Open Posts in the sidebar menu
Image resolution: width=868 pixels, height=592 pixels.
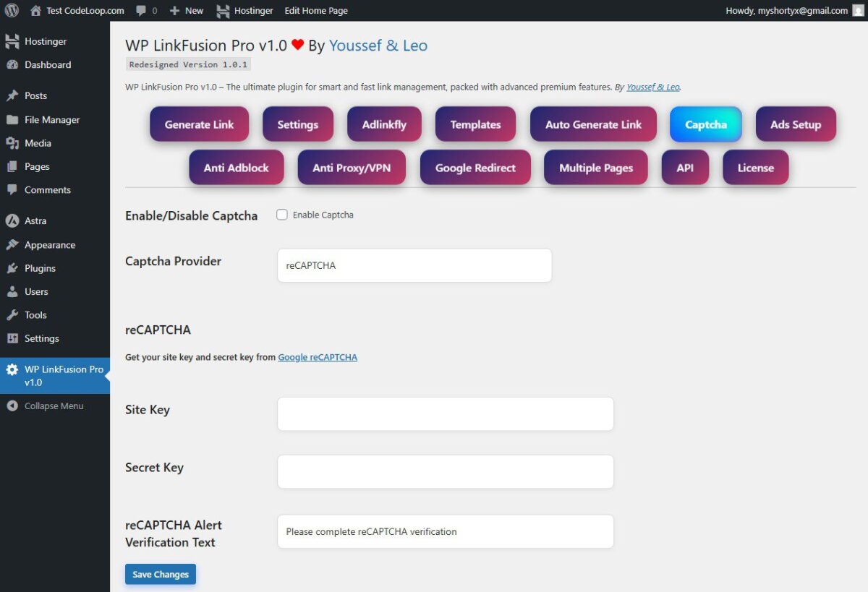coord(35,95)
